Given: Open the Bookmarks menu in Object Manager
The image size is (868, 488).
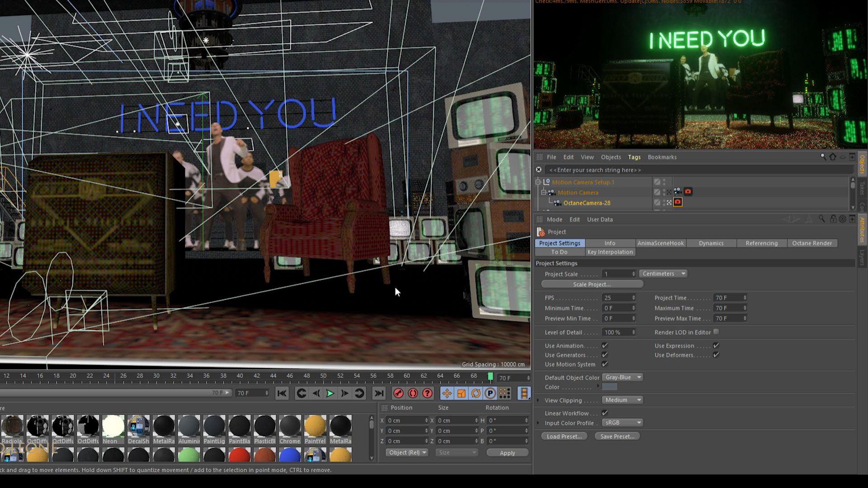Looking at the screenshot, I should pyautogui.click(x=662, y=157).
